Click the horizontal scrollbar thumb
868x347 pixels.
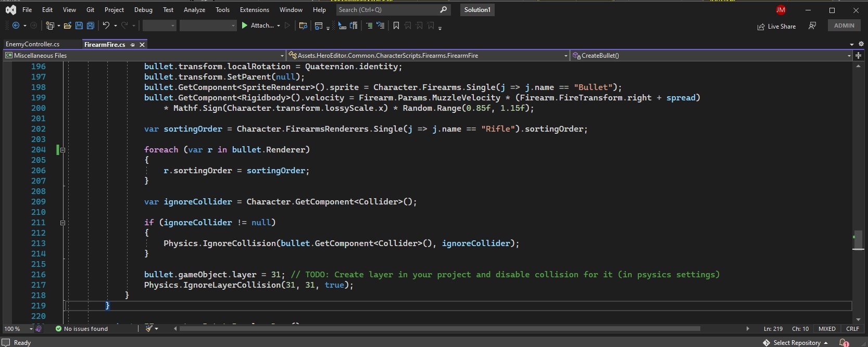(x=440, y=329)
